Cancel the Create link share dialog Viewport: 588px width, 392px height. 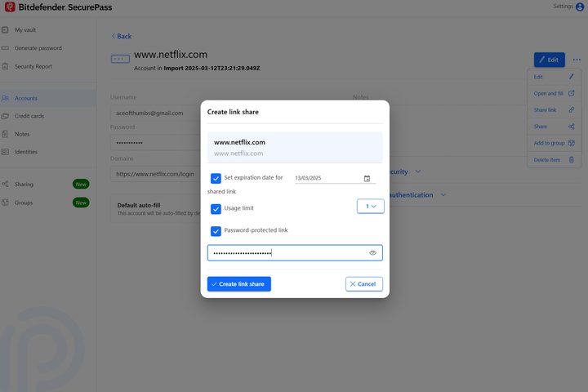(x=363, y=284)
